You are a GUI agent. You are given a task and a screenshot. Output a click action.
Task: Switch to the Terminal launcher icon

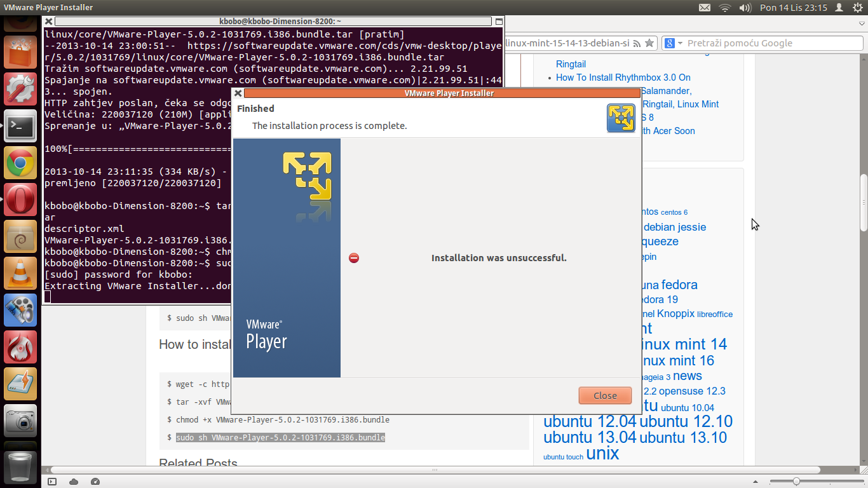click(x=20, y=126)
